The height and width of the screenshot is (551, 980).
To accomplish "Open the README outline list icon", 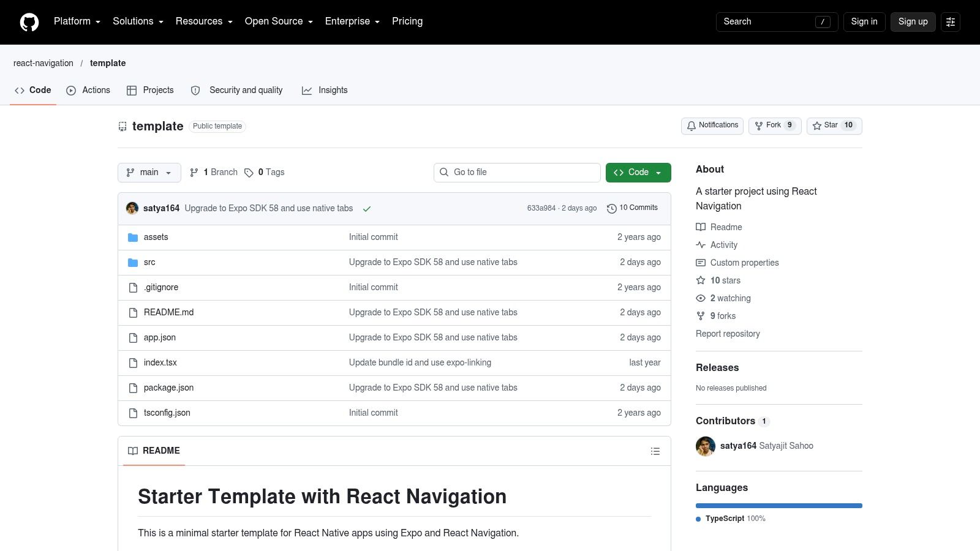I will click(x=655, y=451).
